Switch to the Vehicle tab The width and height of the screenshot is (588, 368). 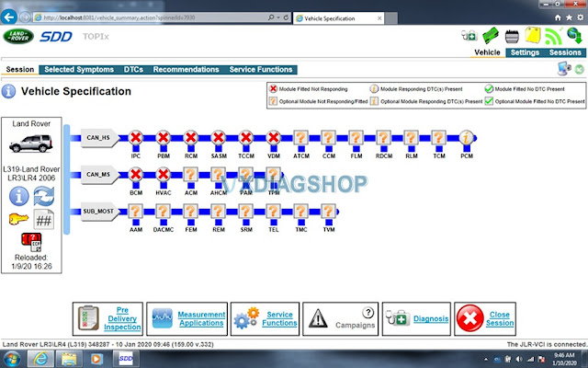tap(487, 52)
